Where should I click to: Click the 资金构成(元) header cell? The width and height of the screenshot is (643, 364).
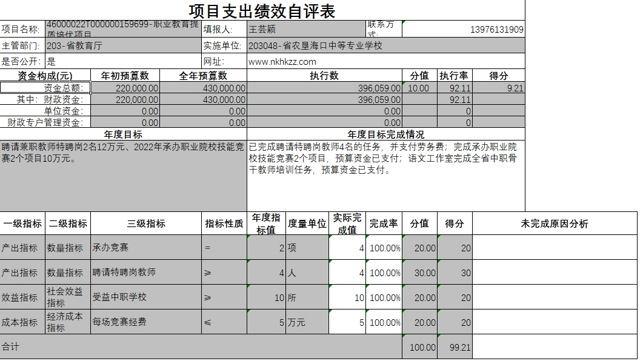[x=45, y=76]
